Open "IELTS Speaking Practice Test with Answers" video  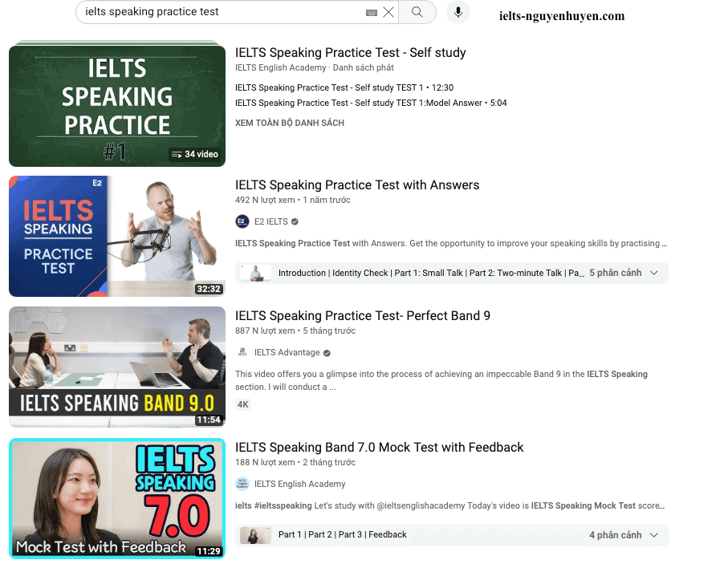point(356,185)
